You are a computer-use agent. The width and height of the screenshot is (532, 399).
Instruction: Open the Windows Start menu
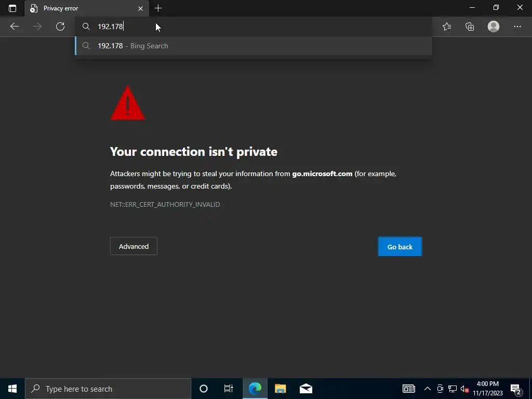coord(12,389)
